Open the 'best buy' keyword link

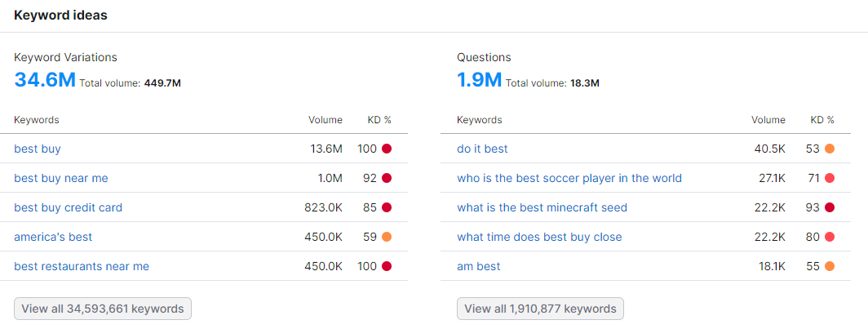[x=38, y=149]
